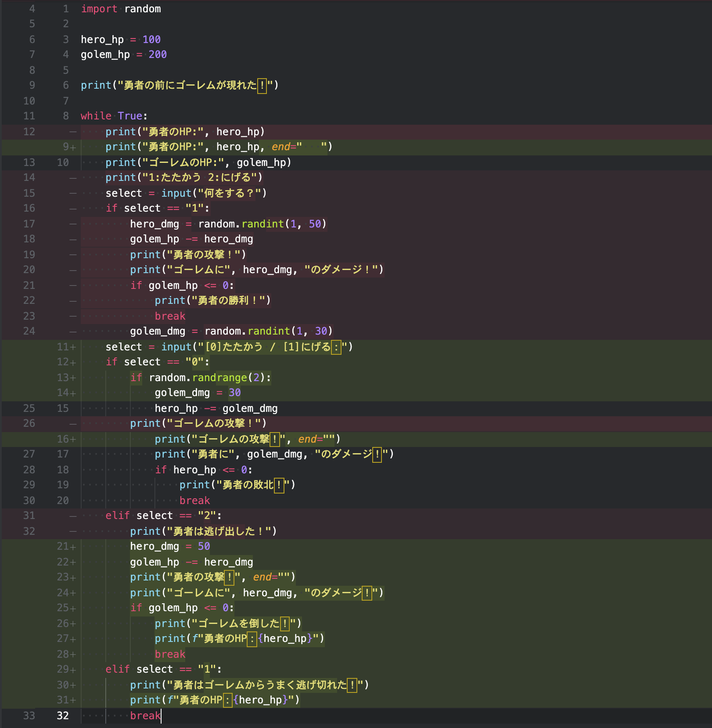Click the "break" on new line 32
Image resolution: width=712 pixels, height=728 pixels.
[145, 716]
